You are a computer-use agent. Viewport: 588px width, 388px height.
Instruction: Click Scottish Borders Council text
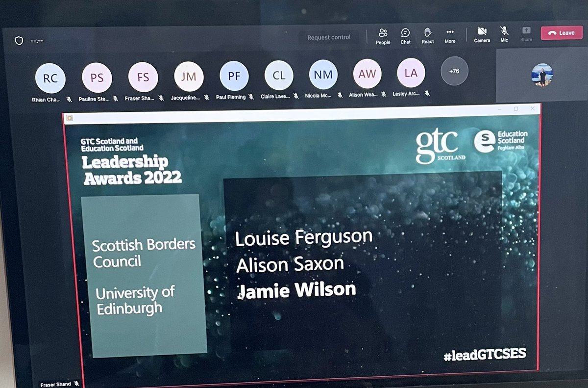144,252
